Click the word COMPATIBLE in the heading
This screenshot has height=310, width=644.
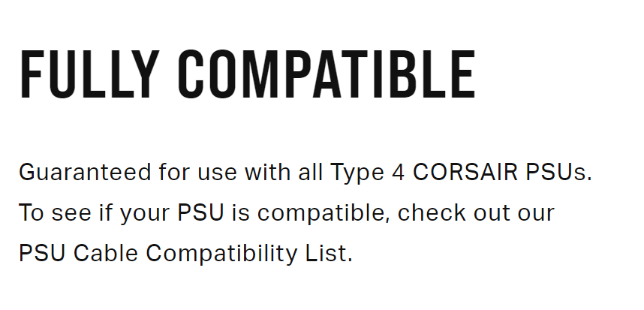coord(327,74)
